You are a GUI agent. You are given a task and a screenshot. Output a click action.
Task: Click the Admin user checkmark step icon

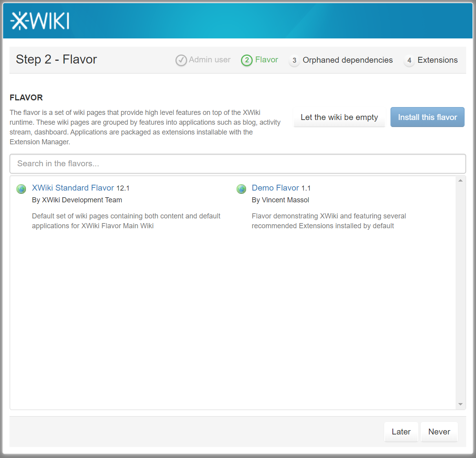point(181,60)
